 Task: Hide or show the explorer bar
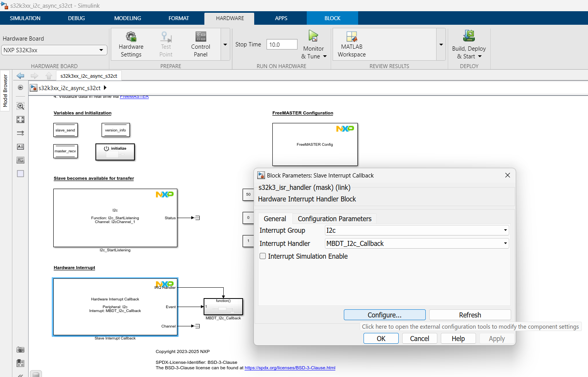point(20,87)
